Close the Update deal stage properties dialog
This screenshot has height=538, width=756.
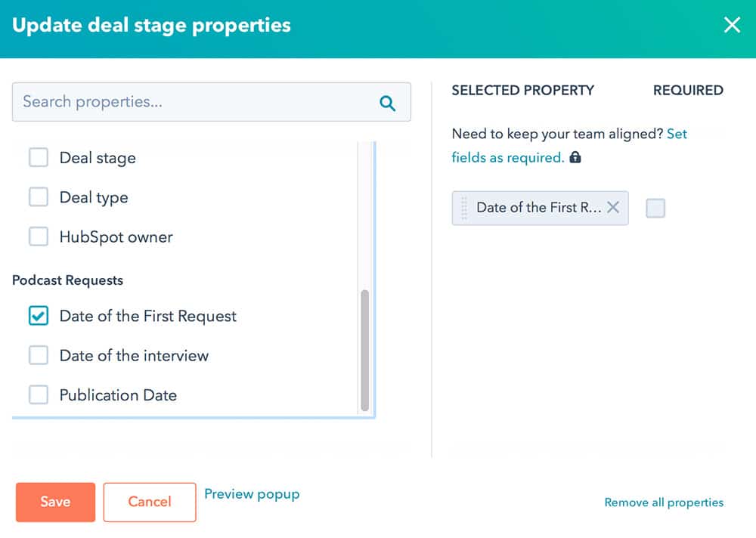coord(731,25)
